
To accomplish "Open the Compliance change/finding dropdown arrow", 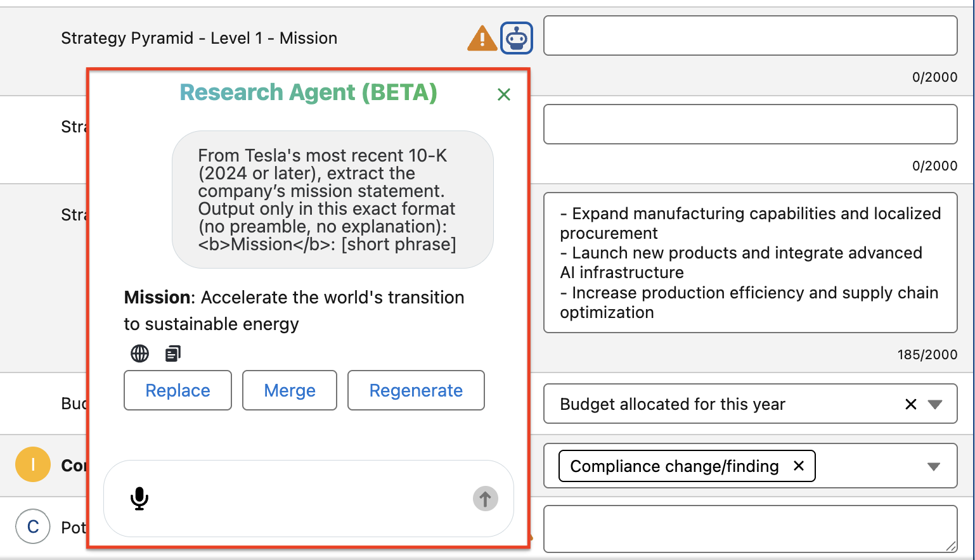I will tap(934, 466).
